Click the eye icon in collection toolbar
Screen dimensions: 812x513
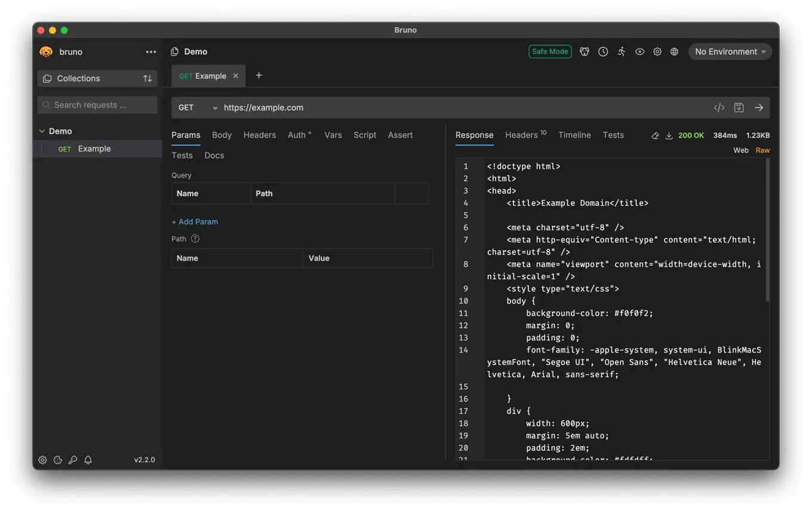639,52
